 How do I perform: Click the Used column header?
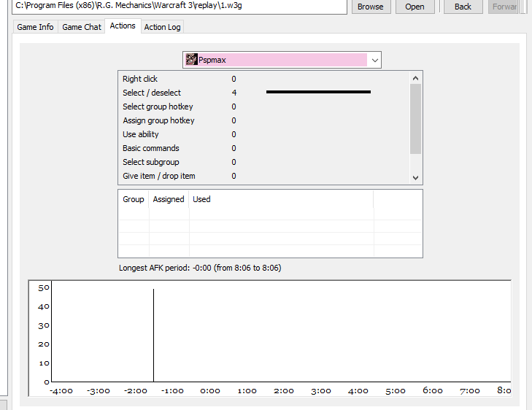pos(281,199)
